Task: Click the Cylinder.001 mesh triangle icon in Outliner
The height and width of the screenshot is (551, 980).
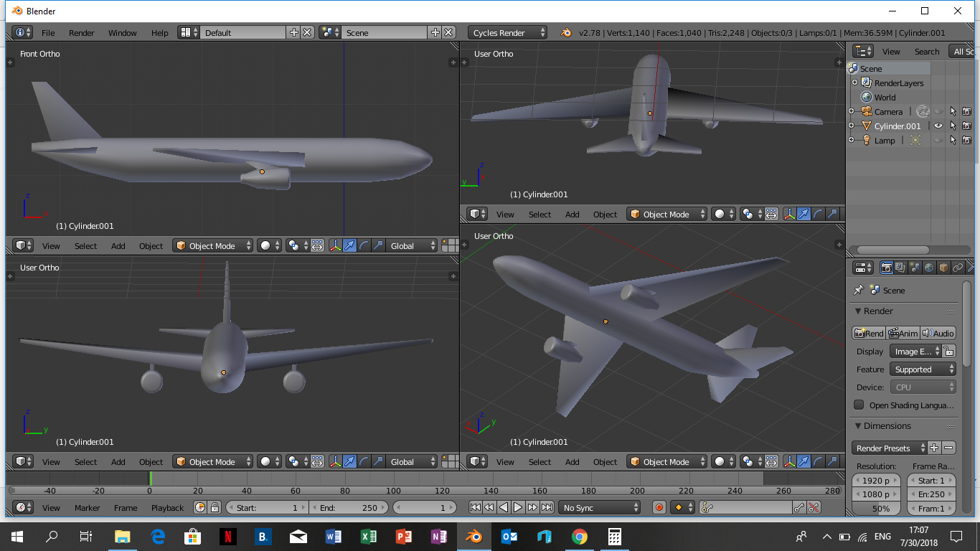Action: pos(866,126)
